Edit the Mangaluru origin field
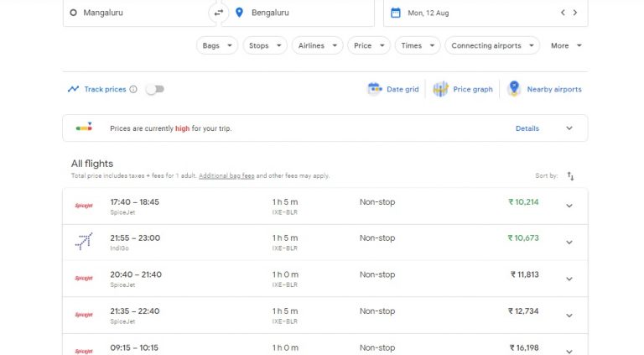Screen dimensions: 644x355 (140, 13)
